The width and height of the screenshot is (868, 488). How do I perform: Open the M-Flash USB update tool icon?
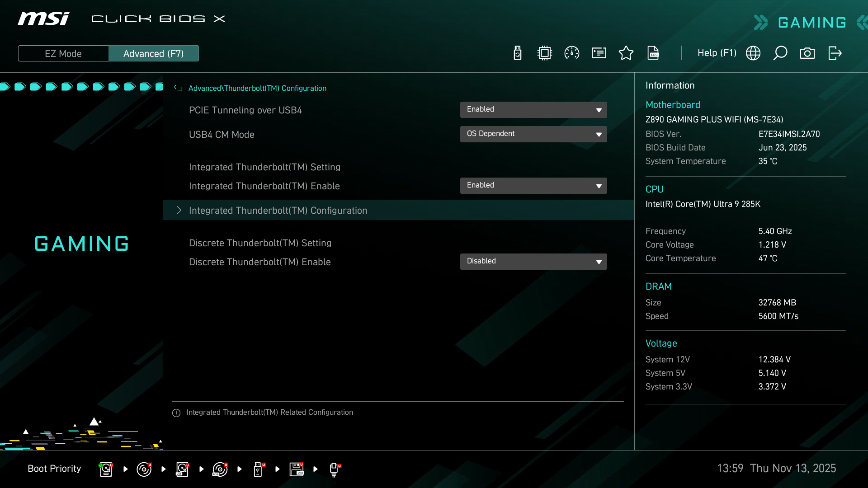coord(518,53)
